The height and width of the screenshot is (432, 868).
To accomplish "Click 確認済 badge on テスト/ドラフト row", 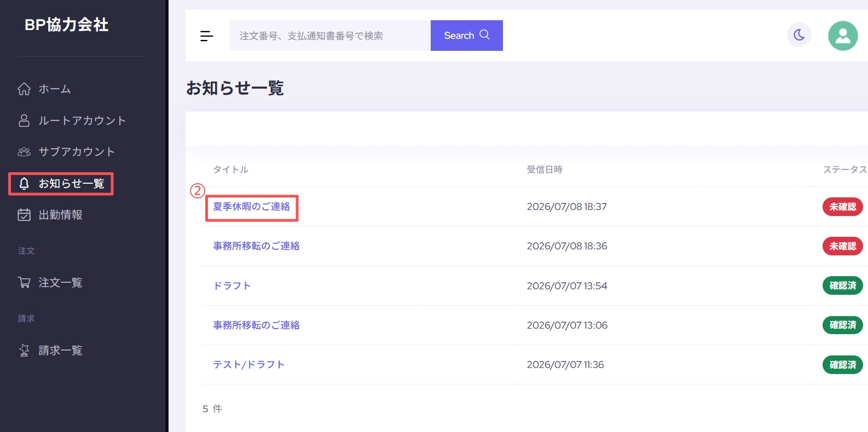I will [x=843, y=365].
